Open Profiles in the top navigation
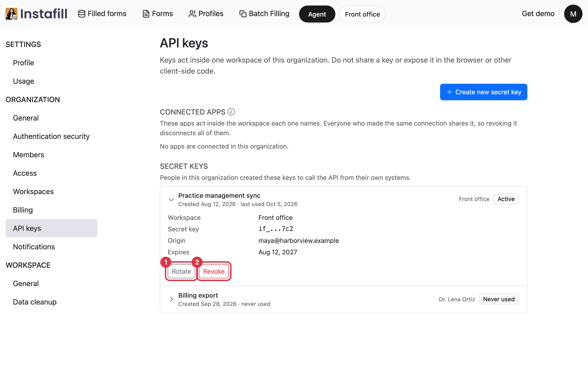The image size is (588, 368). pyautogui.click(x=206, y=14)
